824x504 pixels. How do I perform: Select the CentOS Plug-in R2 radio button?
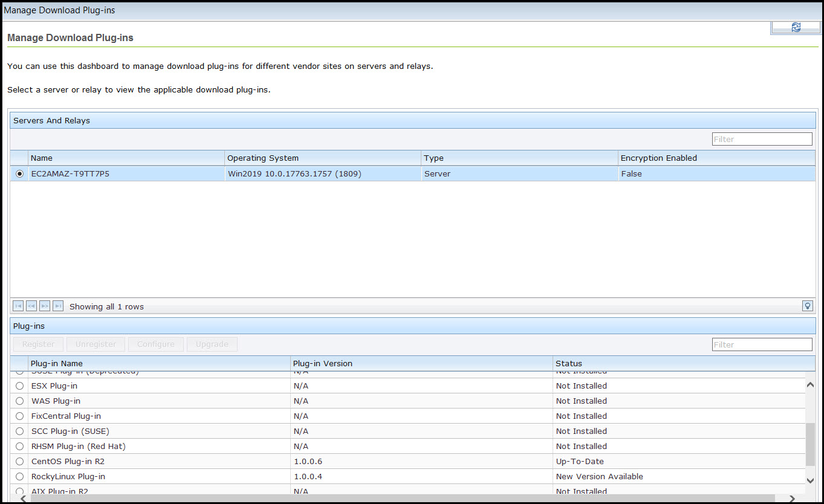[x=20, y=462]
